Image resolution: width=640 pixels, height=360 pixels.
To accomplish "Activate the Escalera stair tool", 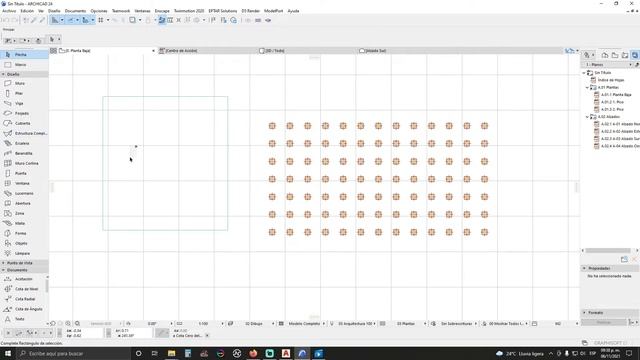I will click(x=24, y=143).
